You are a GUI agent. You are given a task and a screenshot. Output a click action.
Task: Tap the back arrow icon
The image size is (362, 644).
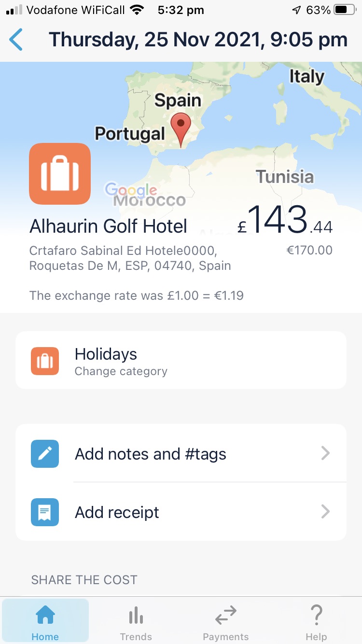pos(16,40)
